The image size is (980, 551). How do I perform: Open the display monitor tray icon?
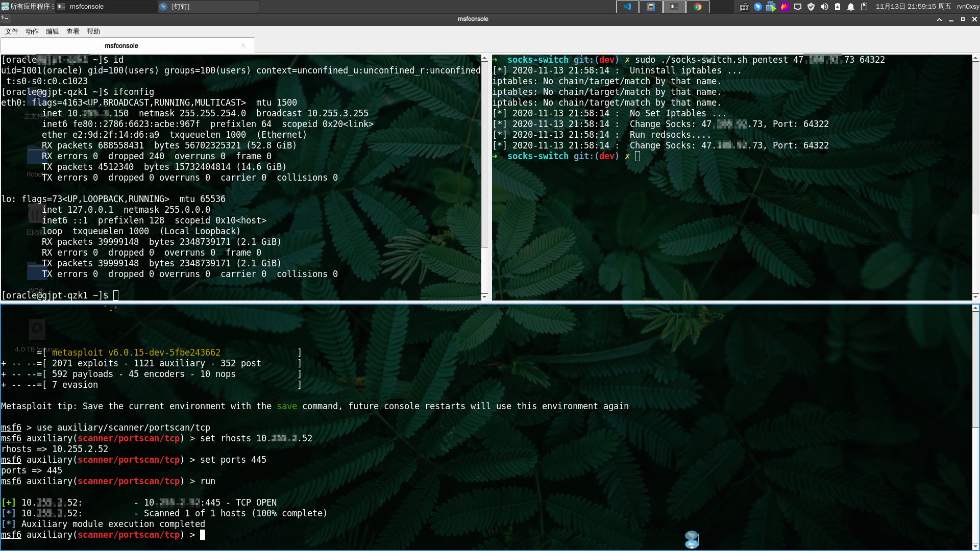[798, 7]
